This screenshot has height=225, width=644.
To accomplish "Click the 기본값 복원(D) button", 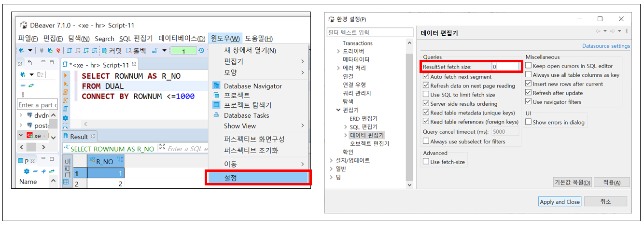I will click(573, 182).
